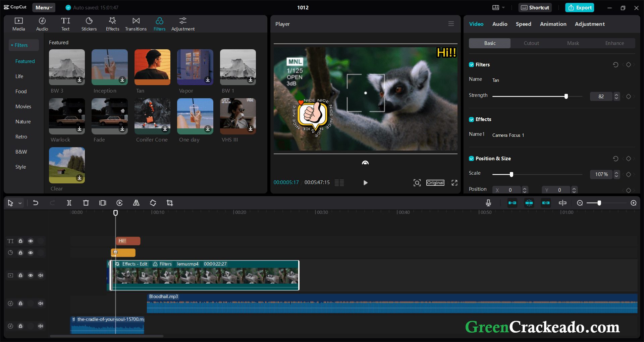The height and width of the screenshot is (342, 644).
Task: Open the Stickers panel
Action: tap(89, 24)
